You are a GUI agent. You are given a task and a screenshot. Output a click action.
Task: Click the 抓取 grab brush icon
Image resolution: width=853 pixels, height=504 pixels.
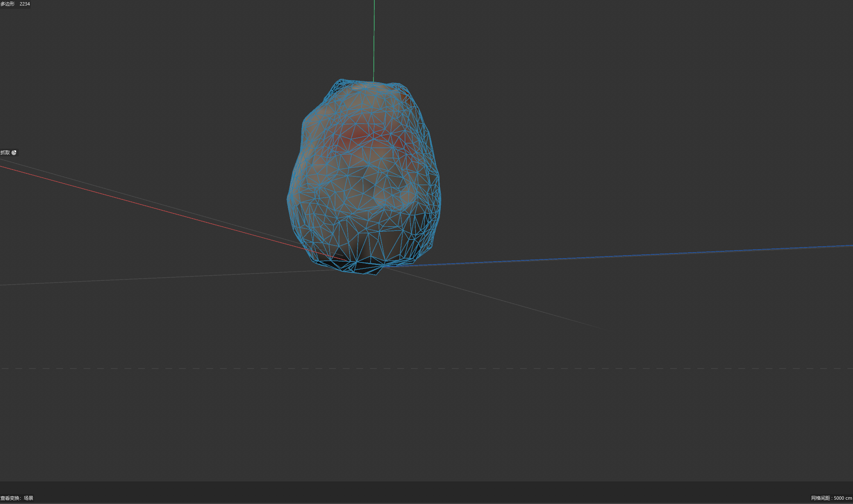[14, 153]
